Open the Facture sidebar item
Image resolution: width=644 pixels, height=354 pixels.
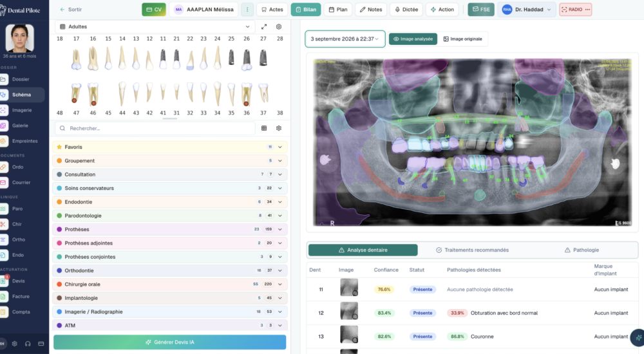(x=21, y=297)
